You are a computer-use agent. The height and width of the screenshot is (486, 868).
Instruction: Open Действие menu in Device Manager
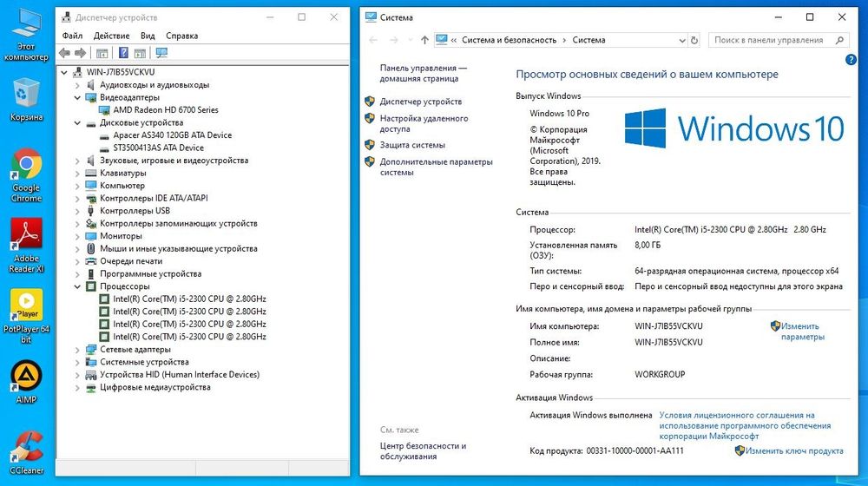(x=111, y=36)
